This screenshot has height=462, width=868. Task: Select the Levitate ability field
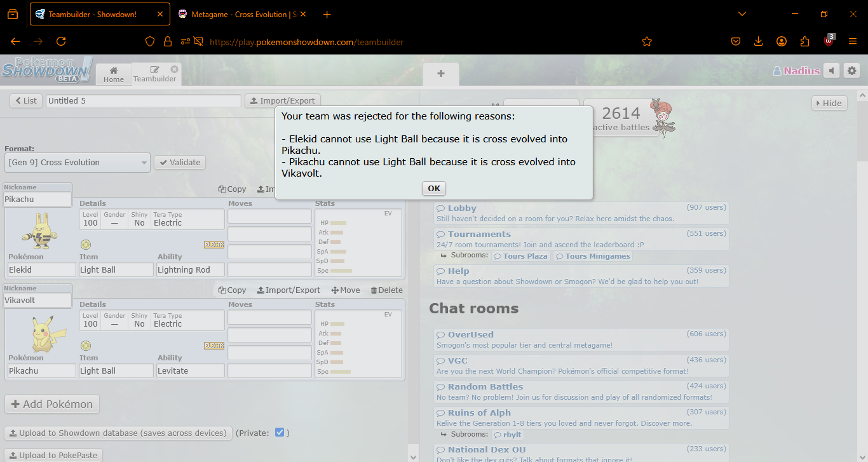click(x=191, y=370)
